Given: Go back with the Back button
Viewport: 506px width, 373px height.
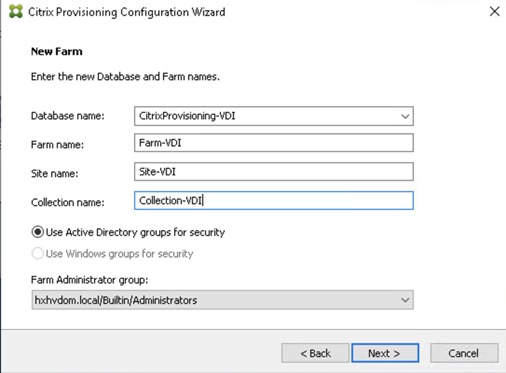Looking at the screenshot, I should coord(315,353).
